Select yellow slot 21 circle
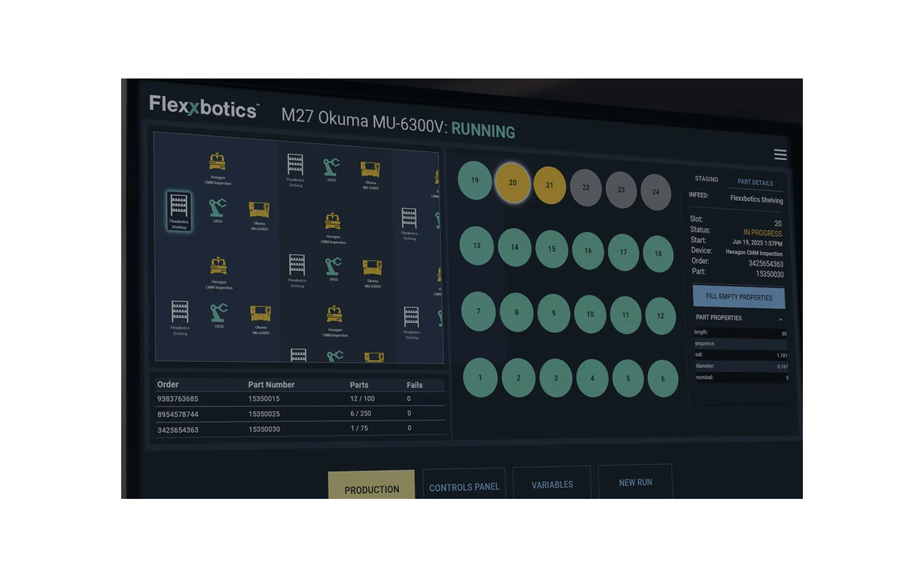924x578 pixels. [550, 185]
